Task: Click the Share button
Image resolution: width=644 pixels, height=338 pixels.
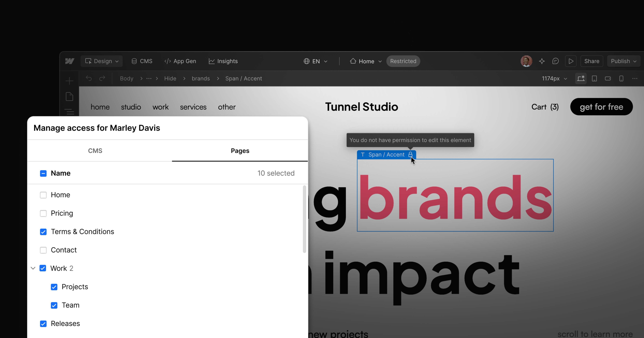Action: (592, 61)
